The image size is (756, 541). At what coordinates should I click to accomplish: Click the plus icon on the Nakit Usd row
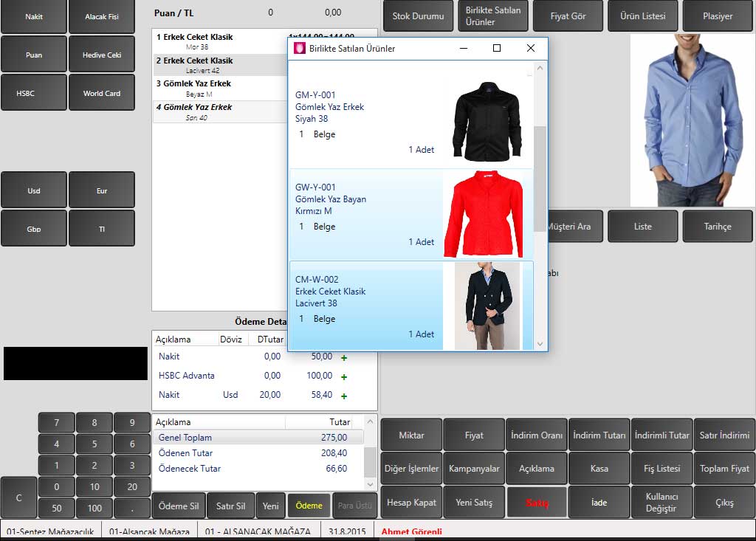344,396
